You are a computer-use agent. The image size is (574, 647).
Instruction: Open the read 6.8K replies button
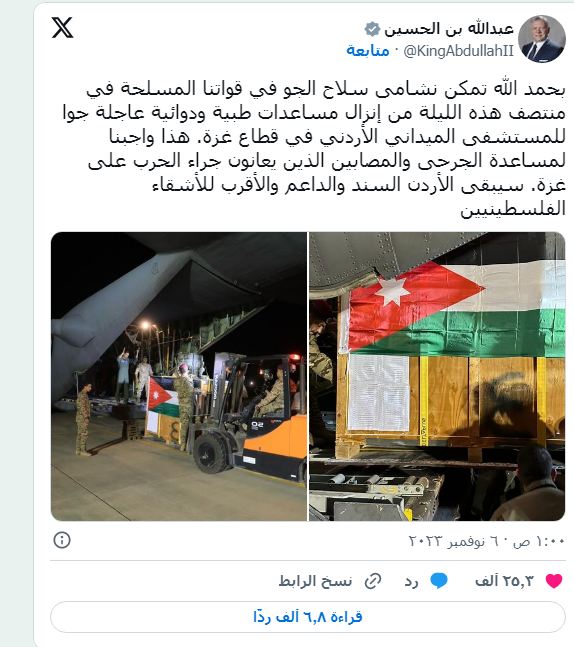tap(308, 617)
